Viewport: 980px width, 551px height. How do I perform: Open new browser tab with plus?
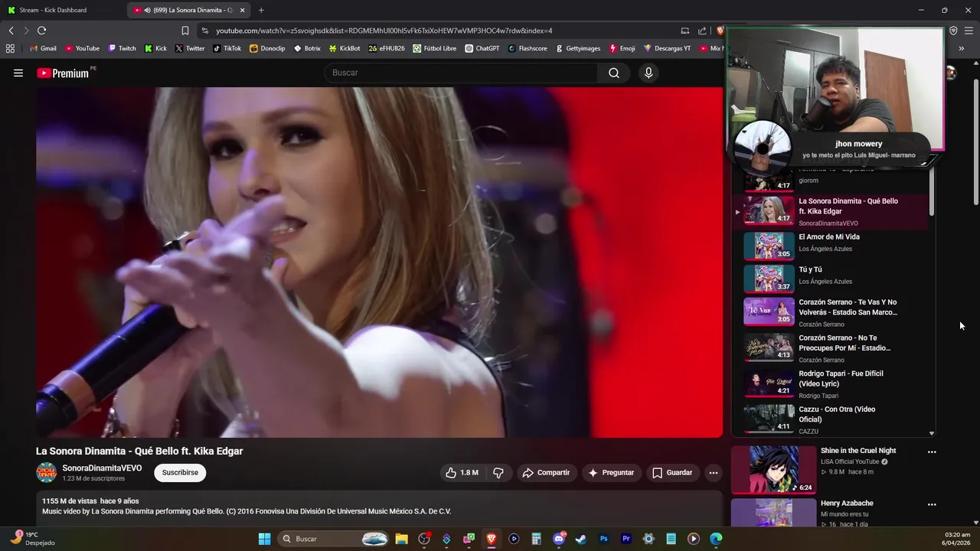pos(261,10)
